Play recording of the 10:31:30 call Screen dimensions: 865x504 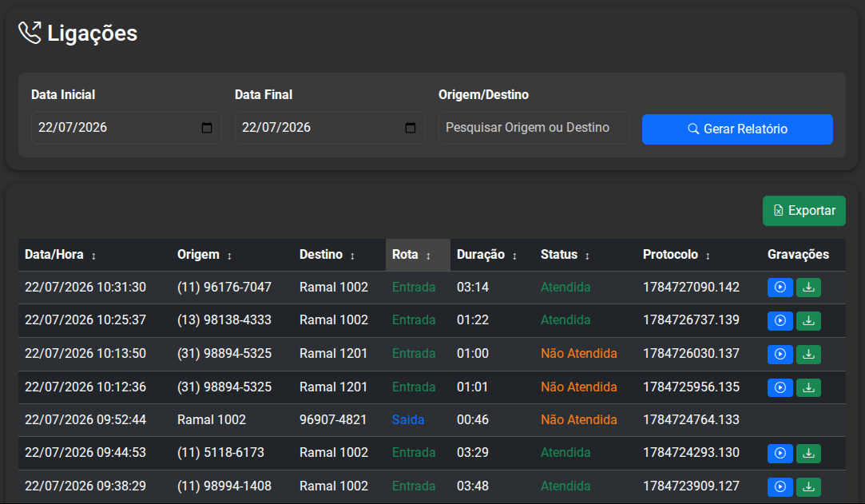(780, 288)
